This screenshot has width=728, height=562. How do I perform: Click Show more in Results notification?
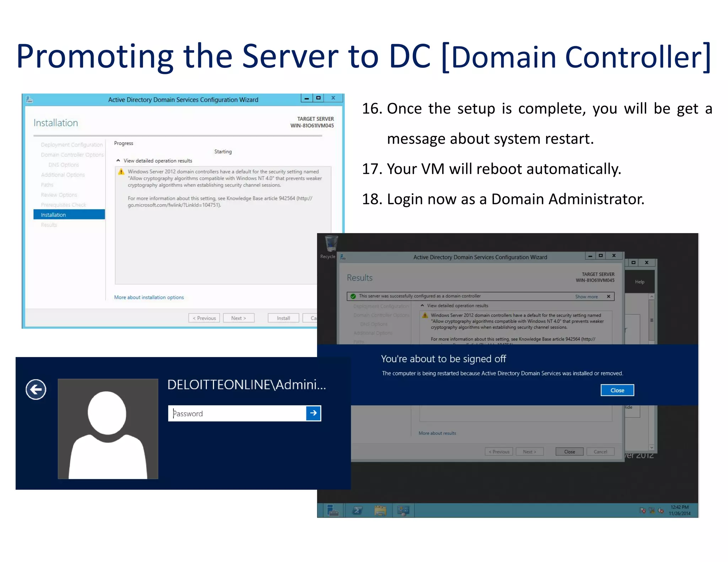[586, 297]
